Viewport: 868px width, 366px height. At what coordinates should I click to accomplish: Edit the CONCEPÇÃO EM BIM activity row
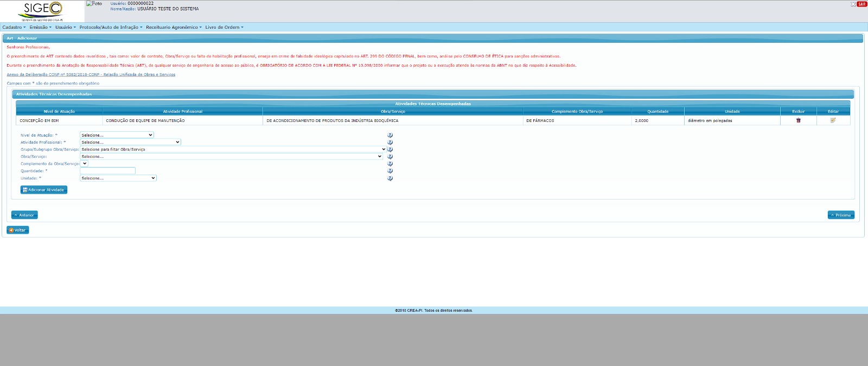tap(833, 120)
